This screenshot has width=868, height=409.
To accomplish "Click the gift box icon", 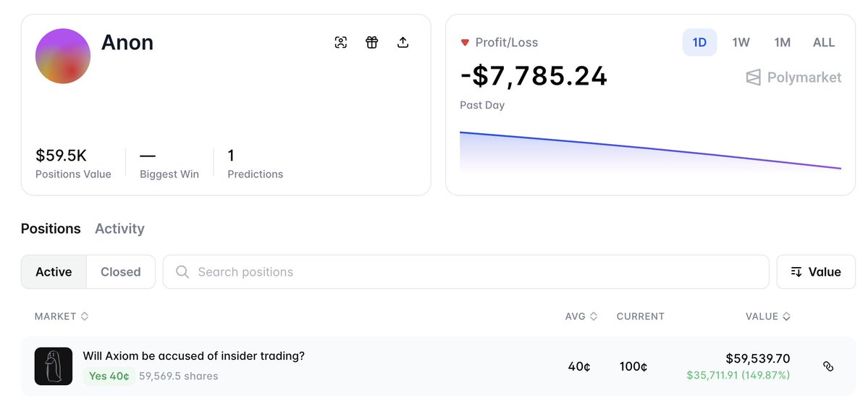I will [372, 42].
